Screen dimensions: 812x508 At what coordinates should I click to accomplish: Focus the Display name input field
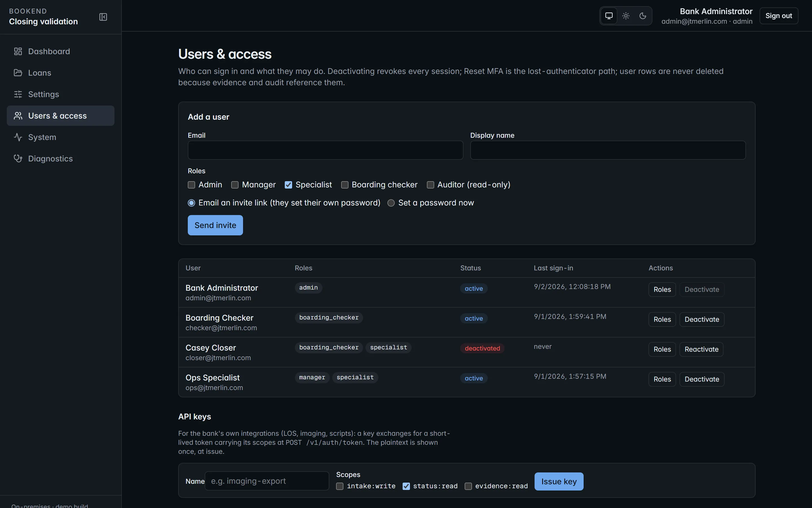coord(608,150)
